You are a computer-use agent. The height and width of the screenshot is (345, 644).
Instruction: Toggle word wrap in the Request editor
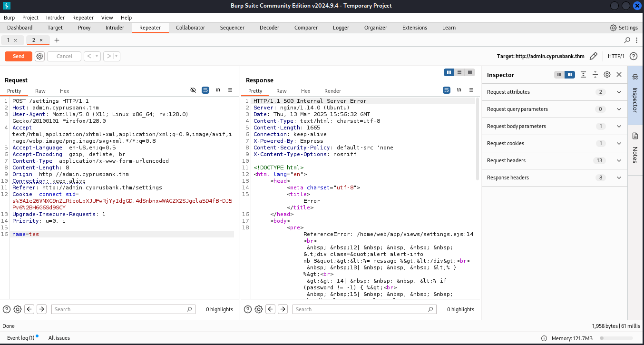point(205,90)
